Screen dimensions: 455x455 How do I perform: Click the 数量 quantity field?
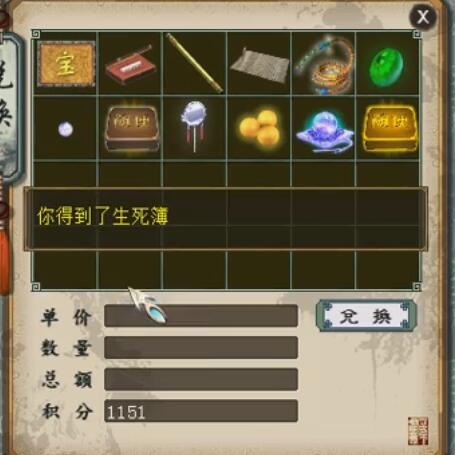coord(201,347)
